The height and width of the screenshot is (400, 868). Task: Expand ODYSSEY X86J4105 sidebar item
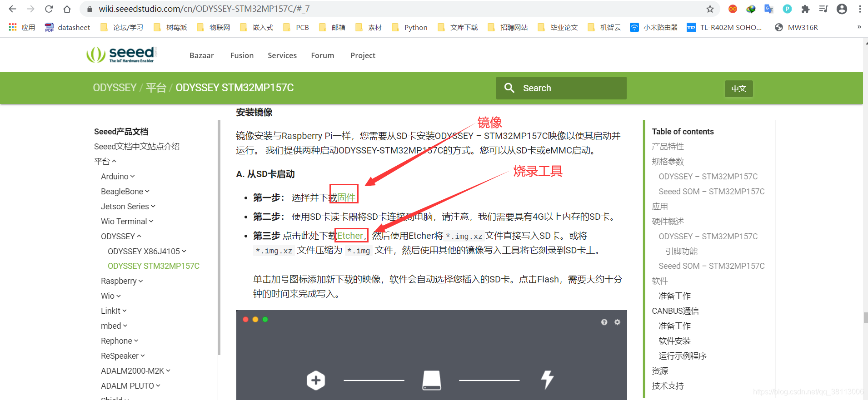pos(147,251)
